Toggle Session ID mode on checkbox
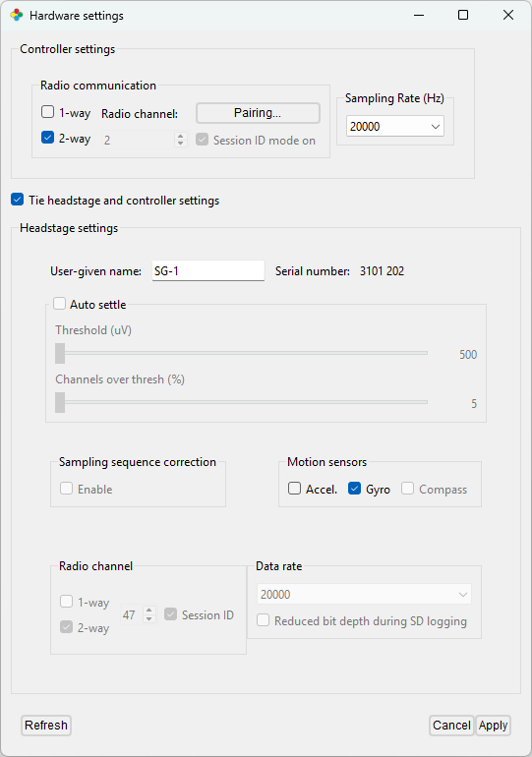532x757 pixels. 202,140
